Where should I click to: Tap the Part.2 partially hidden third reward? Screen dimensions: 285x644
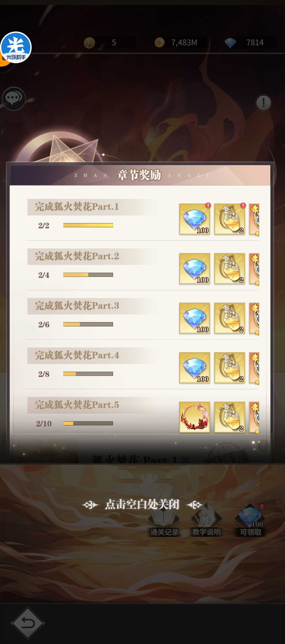tap(254, 269)
